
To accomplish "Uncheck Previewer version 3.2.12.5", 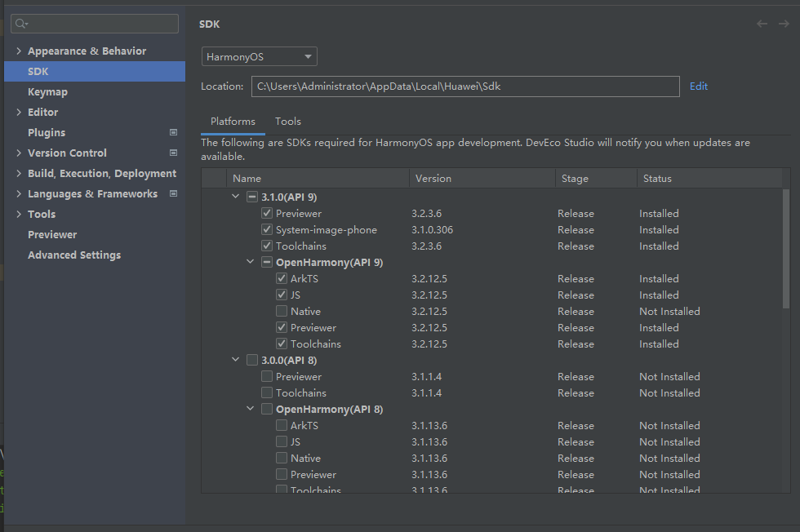I will [282, 327].
